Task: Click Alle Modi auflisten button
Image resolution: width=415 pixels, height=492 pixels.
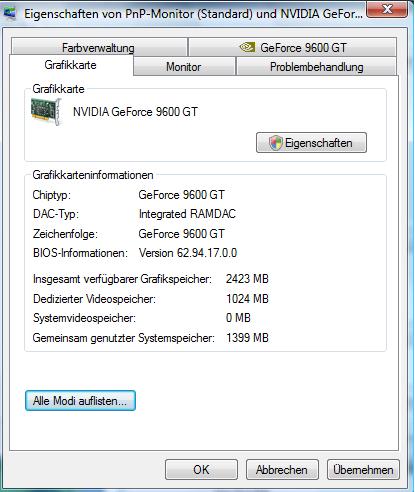Action: 80,400
